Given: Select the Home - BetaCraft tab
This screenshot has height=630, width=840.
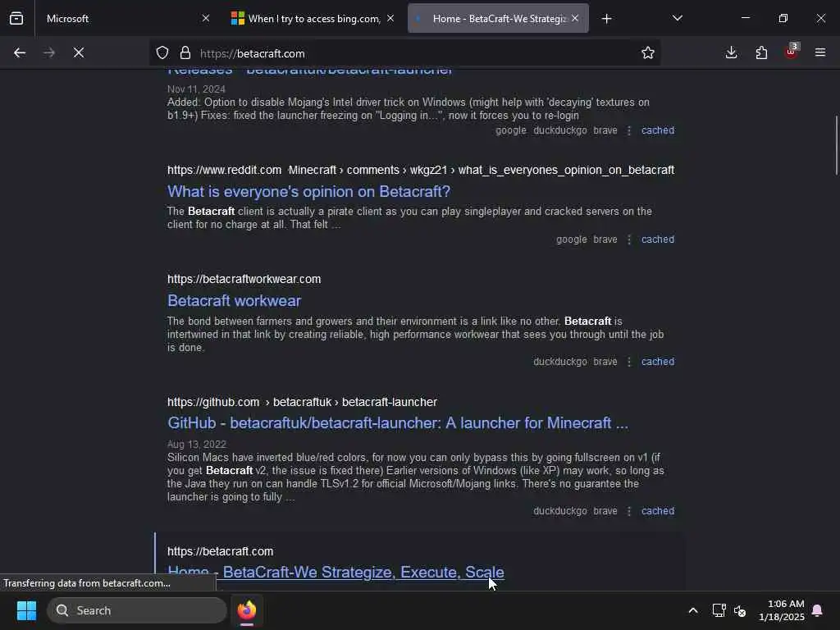Looking at the screenshot, I should 498,18.
